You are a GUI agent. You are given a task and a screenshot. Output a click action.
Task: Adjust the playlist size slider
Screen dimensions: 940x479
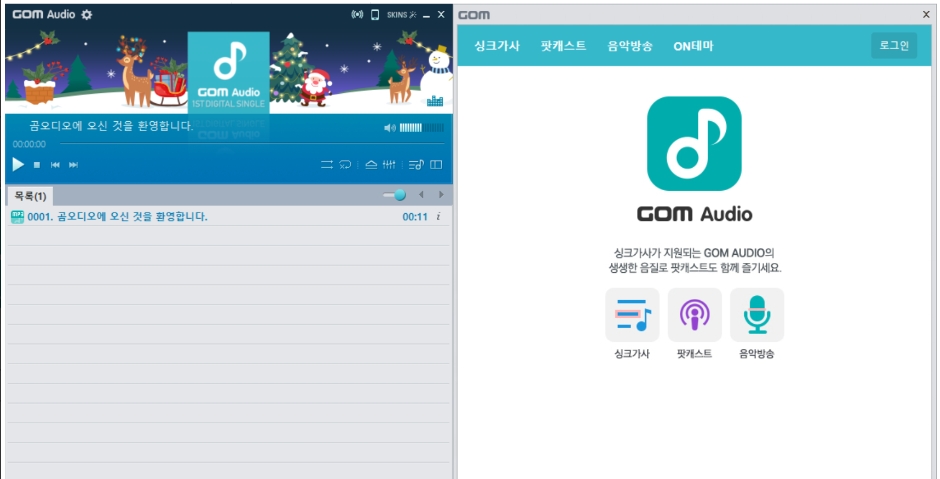[x=394, y=195]
